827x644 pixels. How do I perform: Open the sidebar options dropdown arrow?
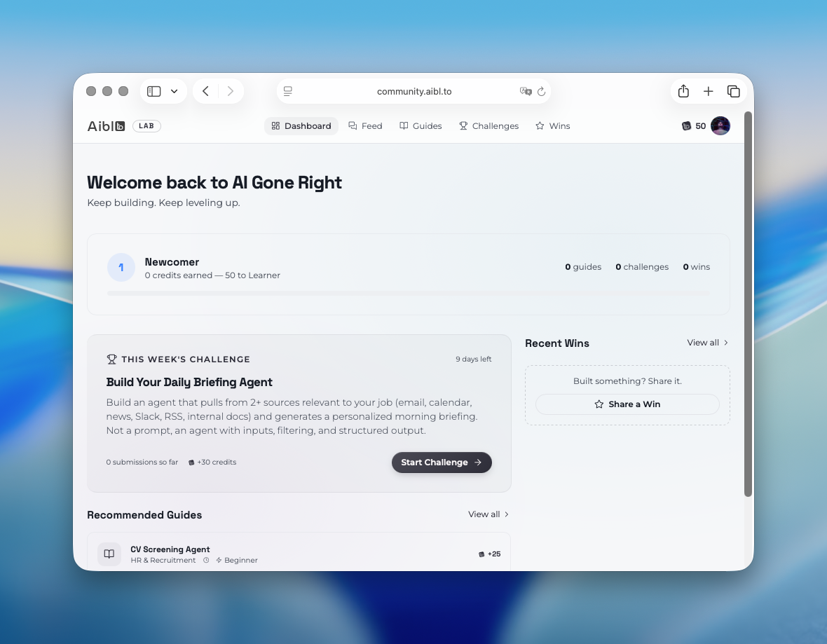pos(174,91)
